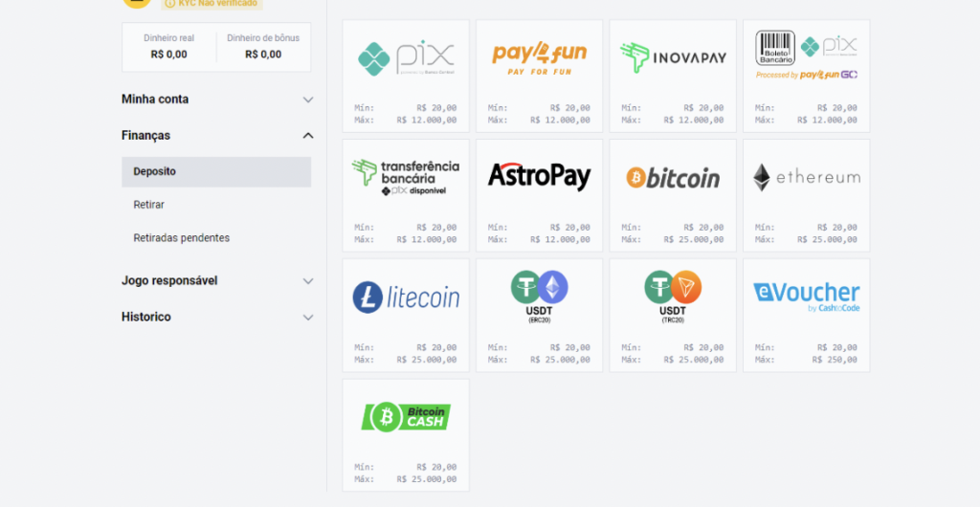Viewport: 980px width, 507px height.
Task: Collapse the Finanças section chevron
Action: click(x=307, y=136)
